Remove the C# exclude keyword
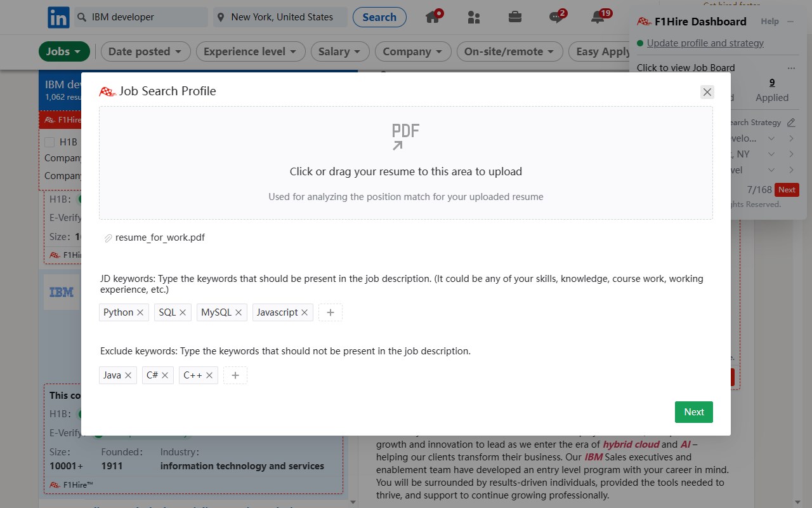Image resolution: width=812 pixels, height=508 pixels. tap(165, 375)
